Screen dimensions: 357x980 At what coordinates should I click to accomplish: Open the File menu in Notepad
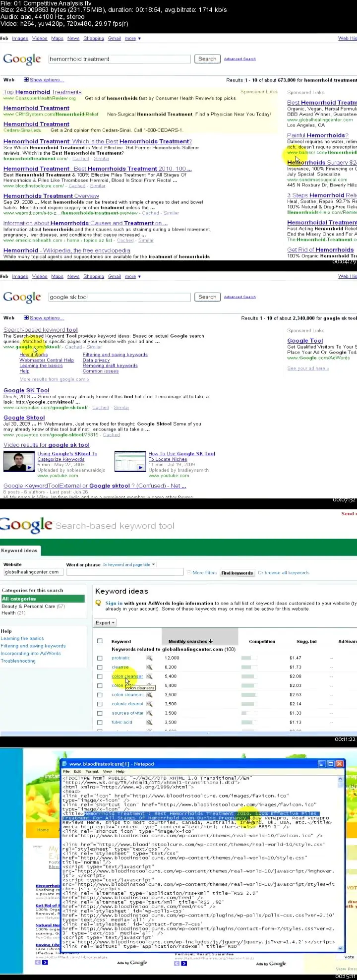[66, 772]
